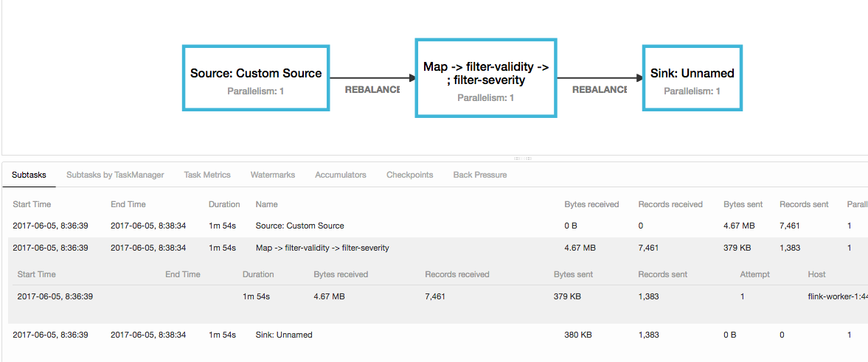Click the Name column header in the operator table
868x362 pixels.
pyautogui.click(x=266, y=204)
